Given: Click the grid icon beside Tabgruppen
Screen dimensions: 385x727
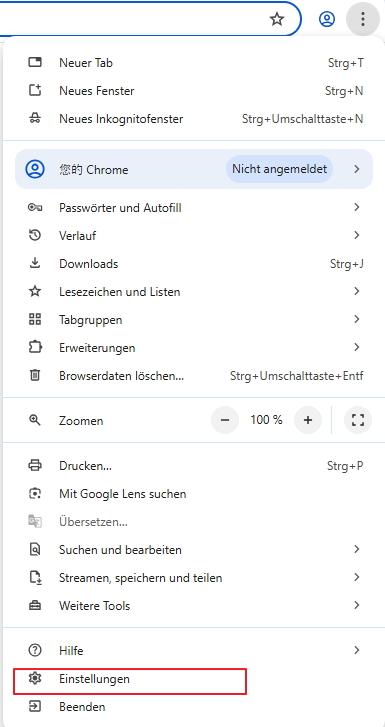Looking at the screenshot, I should [35, 319].
